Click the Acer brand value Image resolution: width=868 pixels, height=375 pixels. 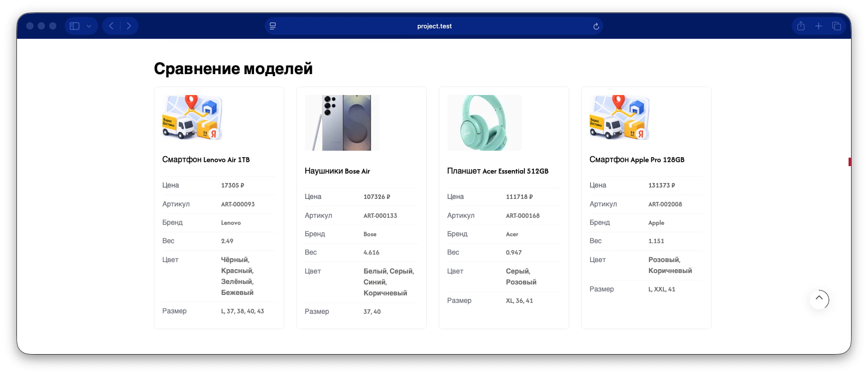coord(512,234)
